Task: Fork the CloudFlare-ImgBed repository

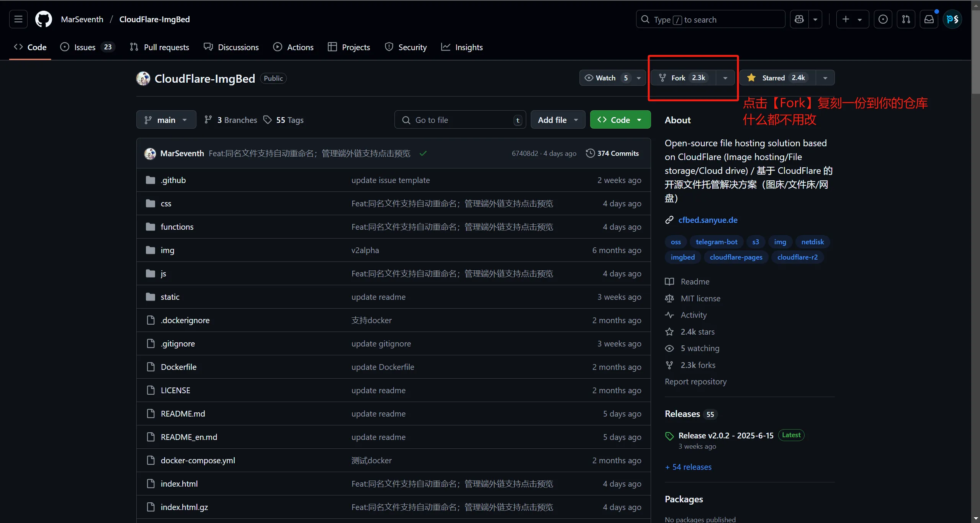Action: (x=684, y=78)
